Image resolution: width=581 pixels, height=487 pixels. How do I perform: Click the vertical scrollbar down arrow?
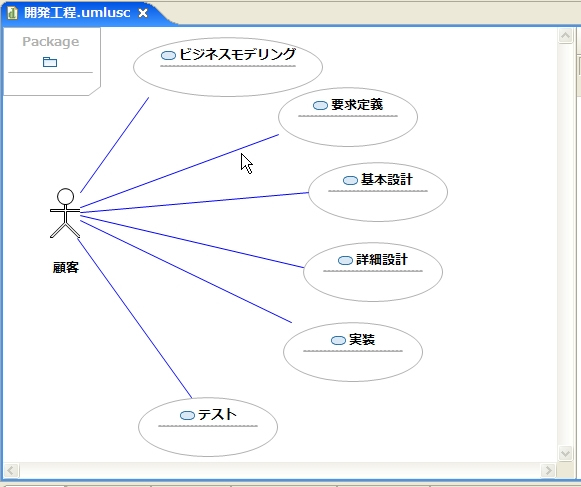coord(565,454)
